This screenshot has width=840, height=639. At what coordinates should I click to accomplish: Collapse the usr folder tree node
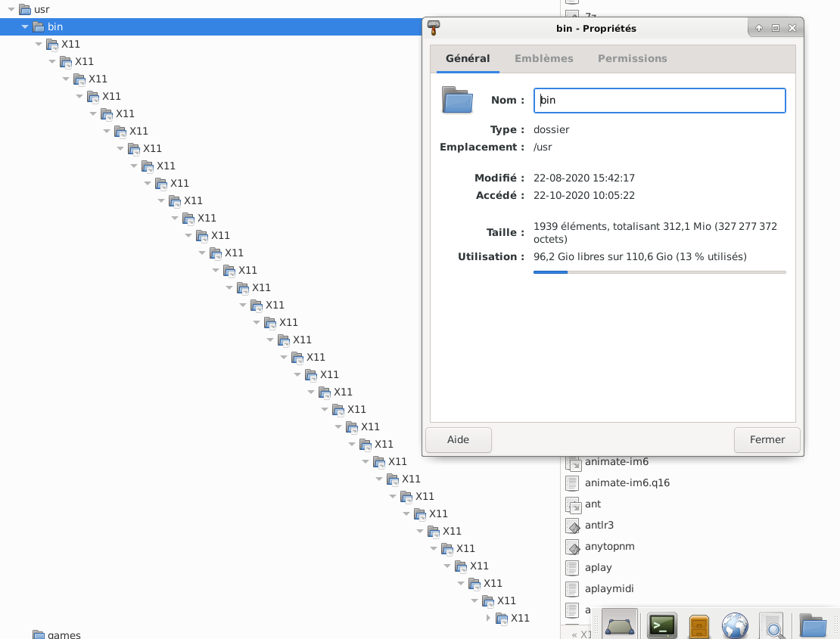point(12,10)
